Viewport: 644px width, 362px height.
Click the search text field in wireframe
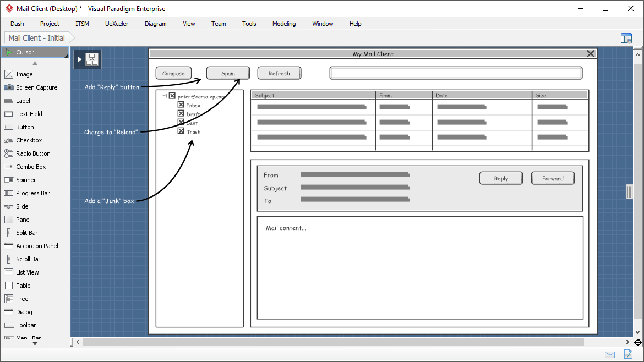[x=456, y=73]
